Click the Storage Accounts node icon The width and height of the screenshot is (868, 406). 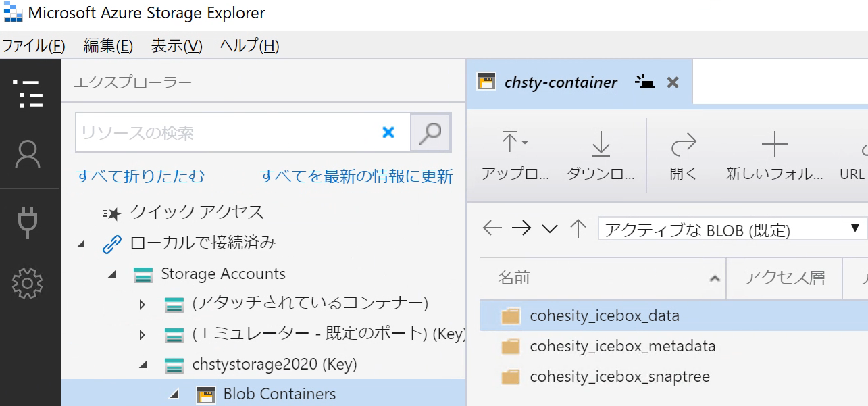coord(143,274)
